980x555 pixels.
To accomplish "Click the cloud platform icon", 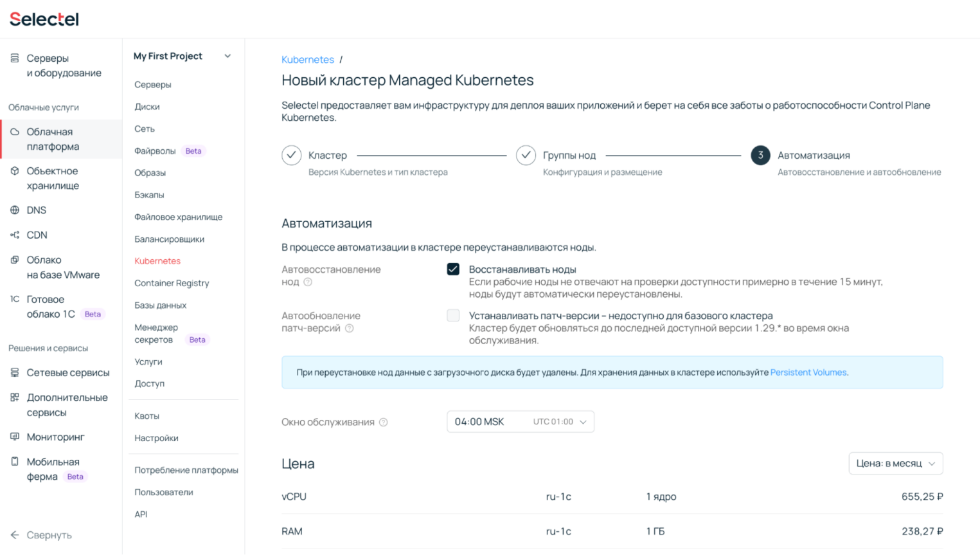I will pyautogui.click(x=15, y=132).
